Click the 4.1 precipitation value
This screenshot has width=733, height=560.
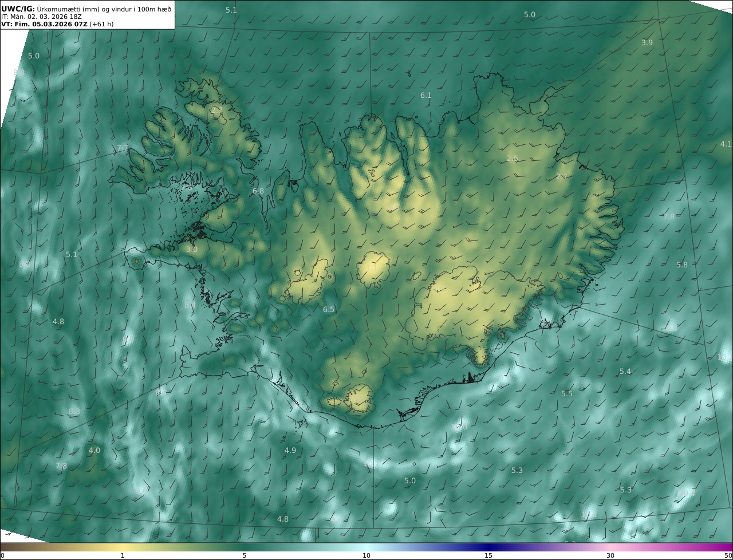click(726, 144)
